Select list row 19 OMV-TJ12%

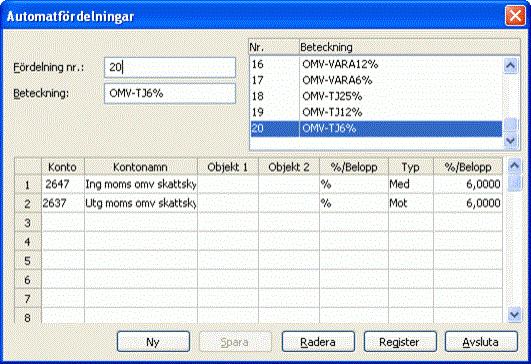pyautogui.click(x=376, y=112)
